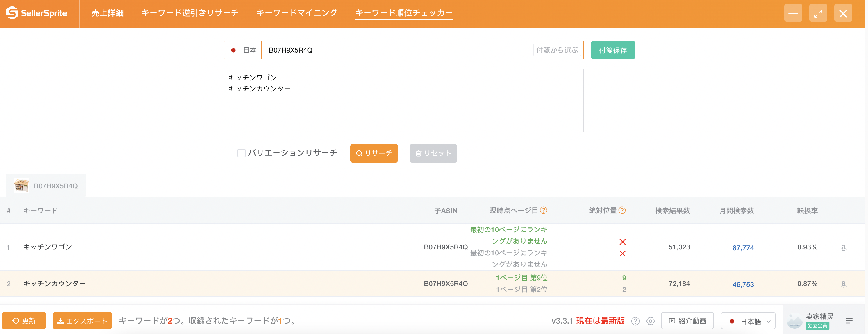The image size is (868, 334).
Task: Close the SellerSprite panel
Action: tap(843, 13)
